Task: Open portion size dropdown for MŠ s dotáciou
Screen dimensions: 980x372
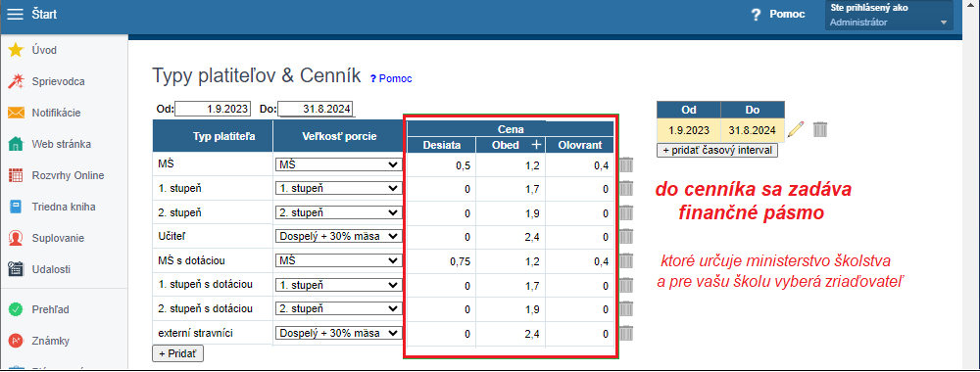Action: click(x=338, y=260)
